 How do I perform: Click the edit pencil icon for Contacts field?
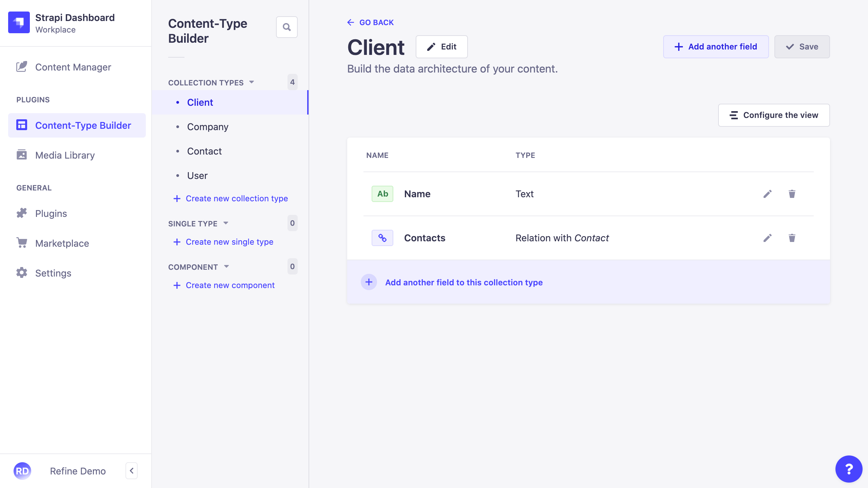pyautogui.click(x=768, y=238)
